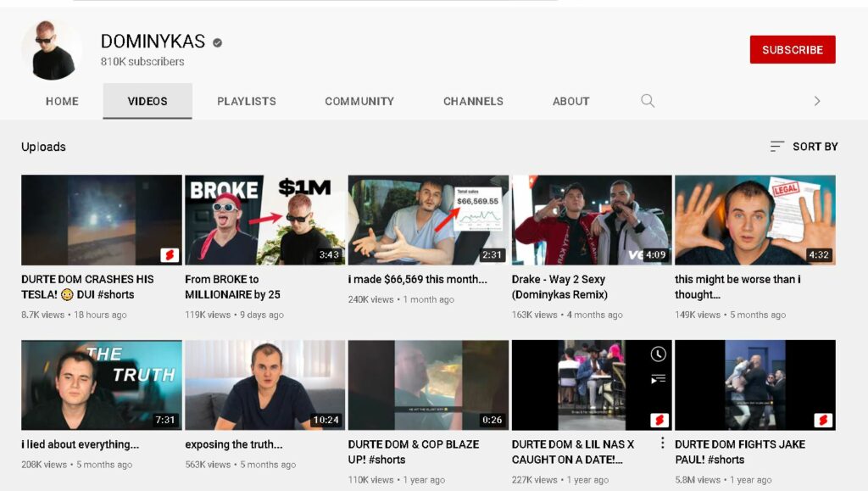Open the Channels tab
Screen dimensions: 868x491
473,101
